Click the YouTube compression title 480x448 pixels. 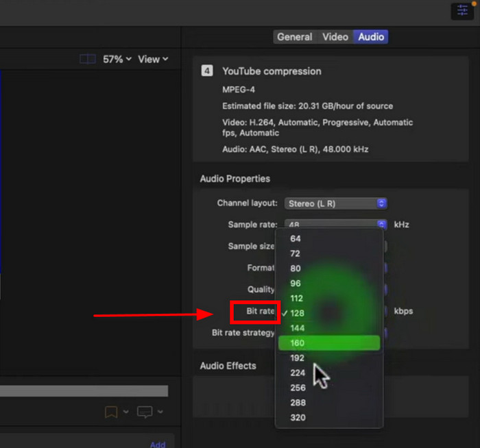272,71
